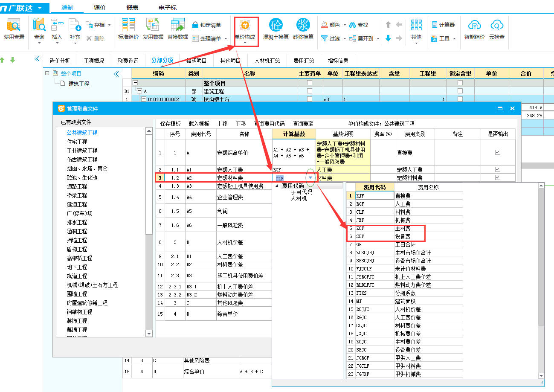Collapse row A 建筑工程 in grid
554x392 pixels.
coord(139,91)
